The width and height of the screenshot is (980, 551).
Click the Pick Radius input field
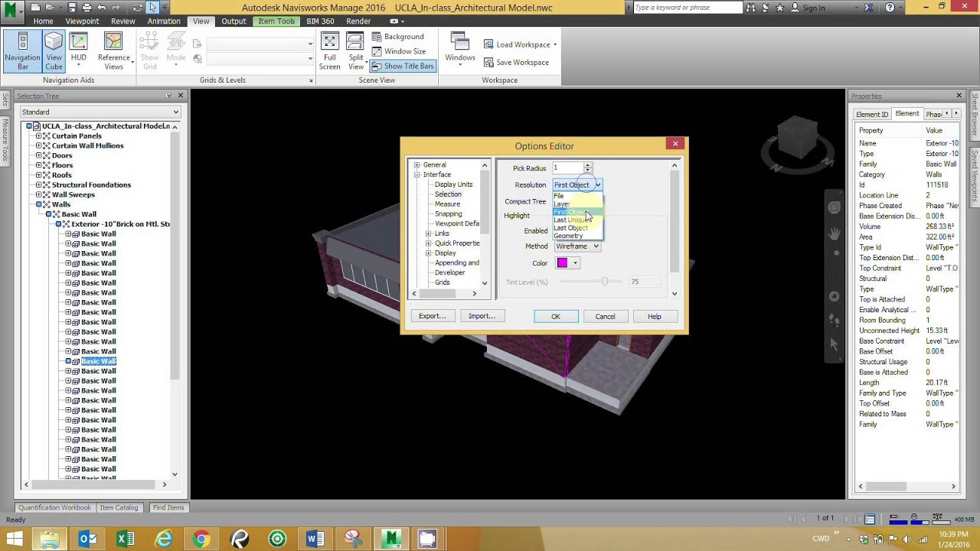click(x=567, y=168)
